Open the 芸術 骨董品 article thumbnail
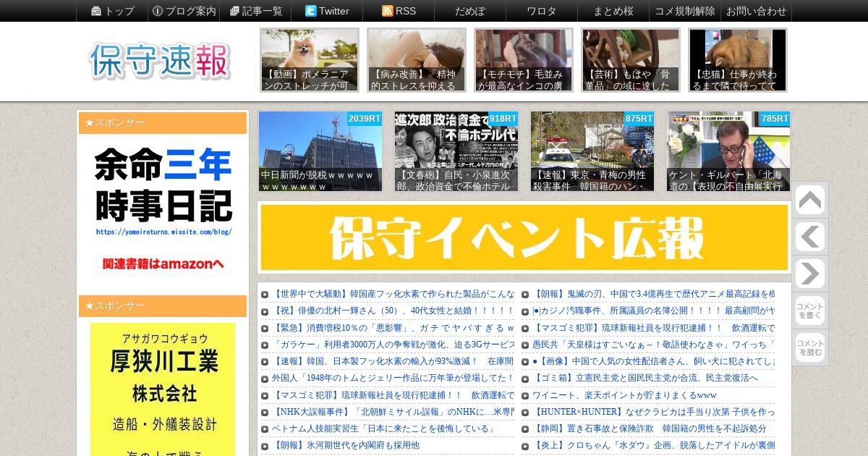The image size is (868, 456). coord(631,60)
